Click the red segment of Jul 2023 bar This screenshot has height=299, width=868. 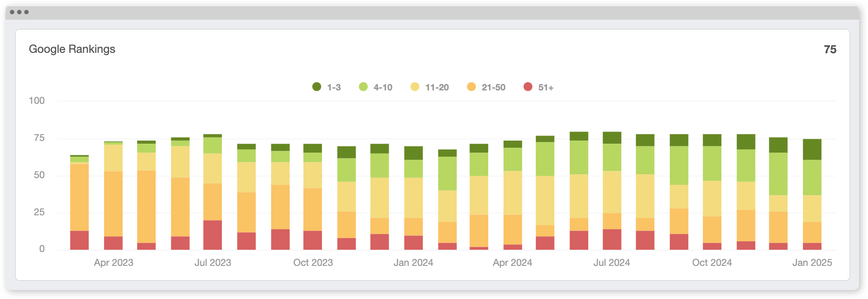(x=213, y=235)
